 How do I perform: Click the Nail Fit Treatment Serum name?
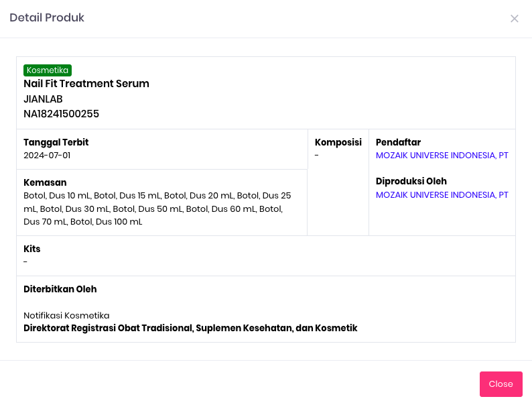click(x=86, y=84)
